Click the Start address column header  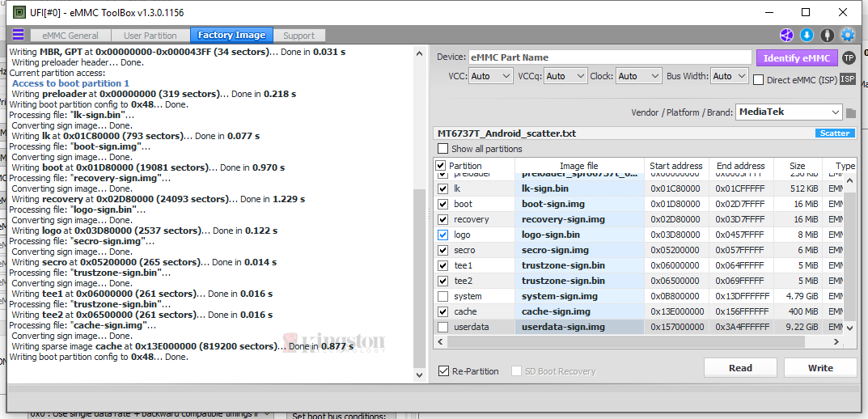[x=676, y=166]
